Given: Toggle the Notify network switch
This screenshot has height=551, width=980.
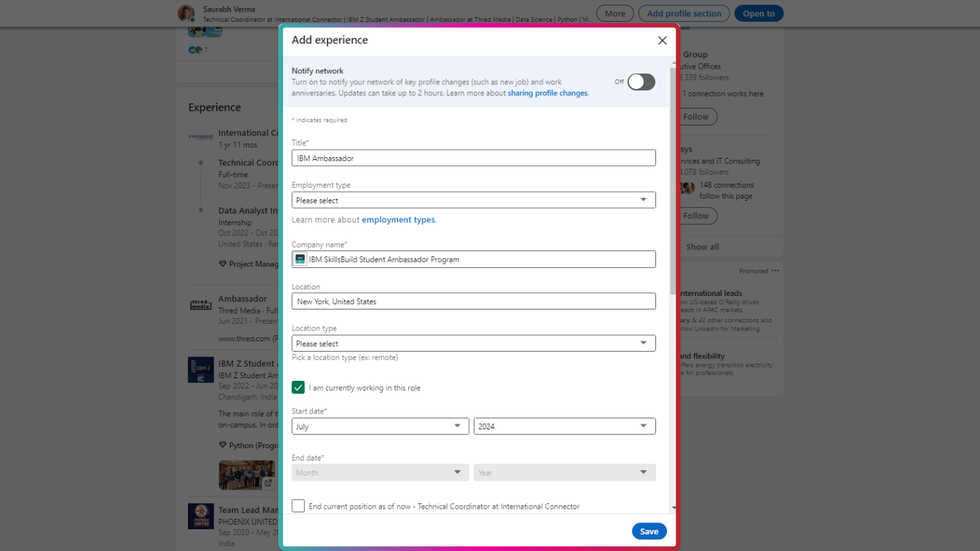Looking at the screenshot, I should pos(641,82).
